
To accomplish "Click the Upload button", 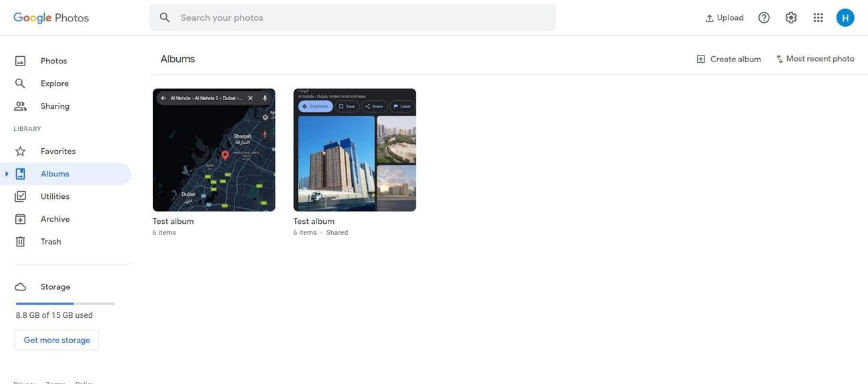I will coord(724,18).
